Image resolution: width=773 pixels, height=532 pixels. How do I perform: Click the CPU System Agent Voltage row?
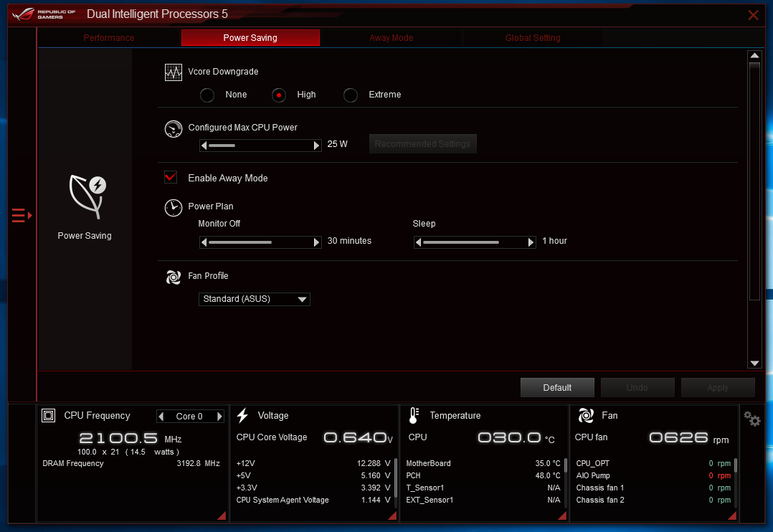coord(313,500)
